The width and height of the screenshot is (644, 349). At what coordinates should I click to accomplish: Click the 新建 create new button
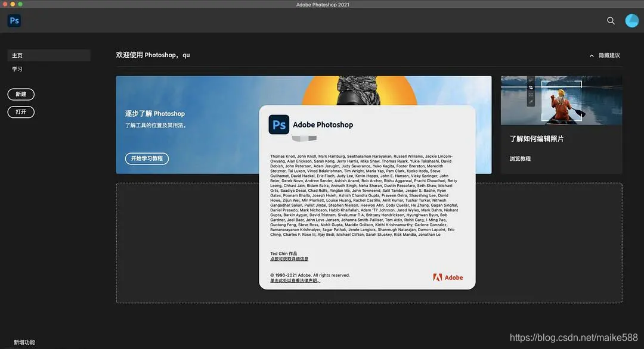21,94
